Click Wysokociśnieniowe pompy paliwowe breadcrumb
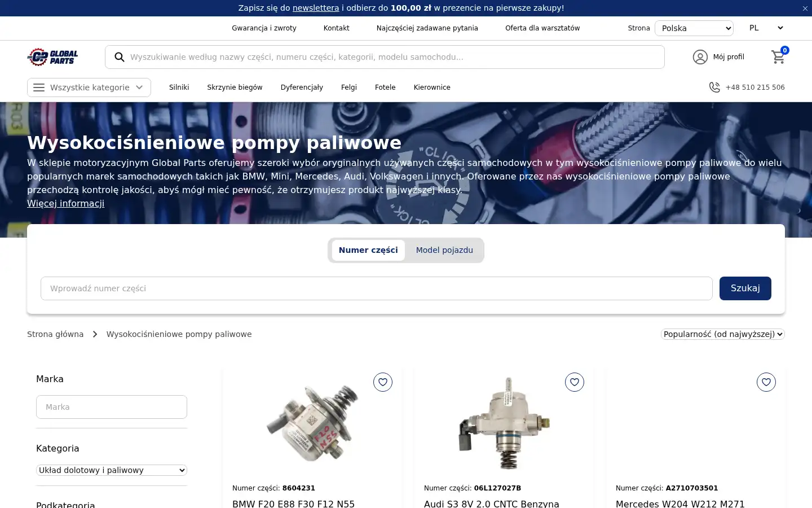812x508 pixels. 179,334
